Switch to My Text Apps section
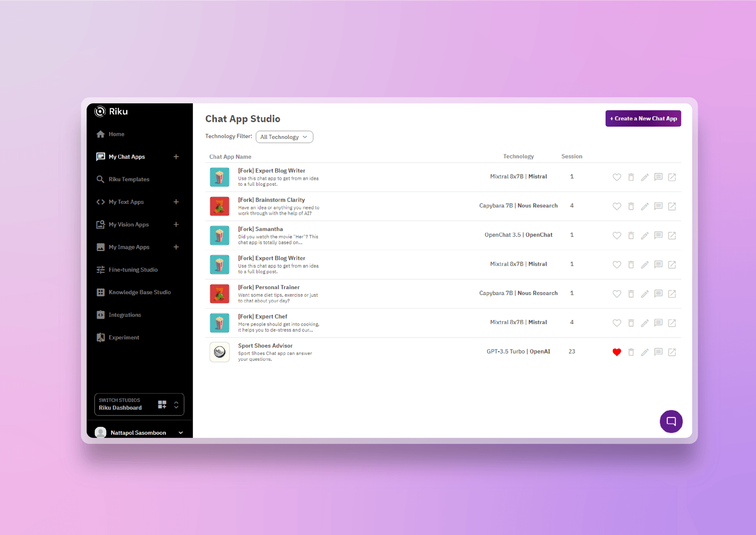 click(x=126, y=202)
